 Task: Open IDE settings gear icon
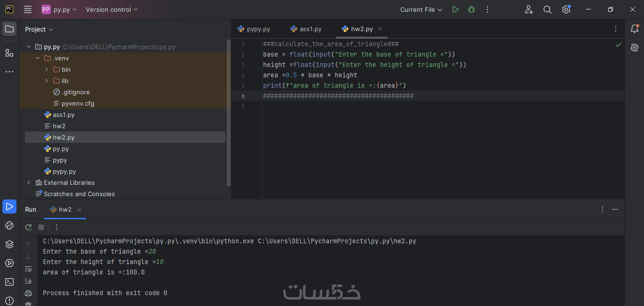566,9
